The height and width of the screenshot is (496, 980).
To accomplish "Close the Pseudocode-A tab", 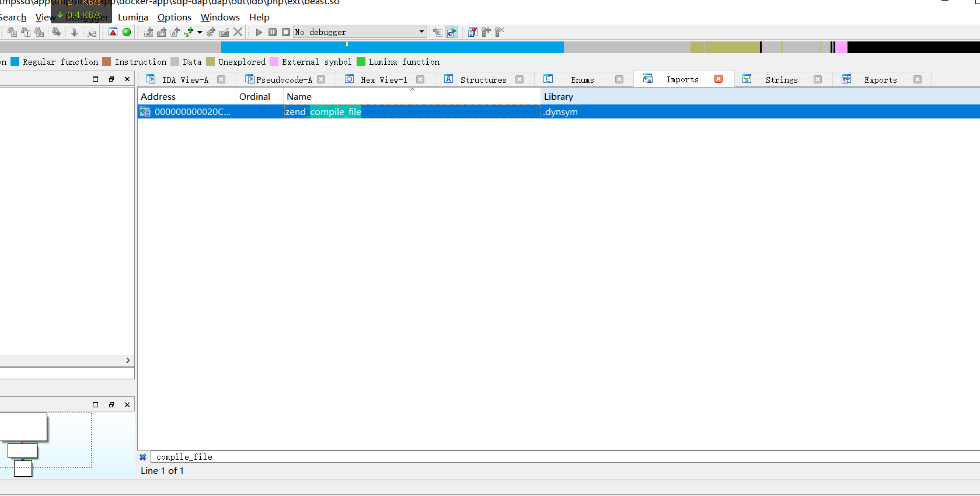I will coord(321,79).
